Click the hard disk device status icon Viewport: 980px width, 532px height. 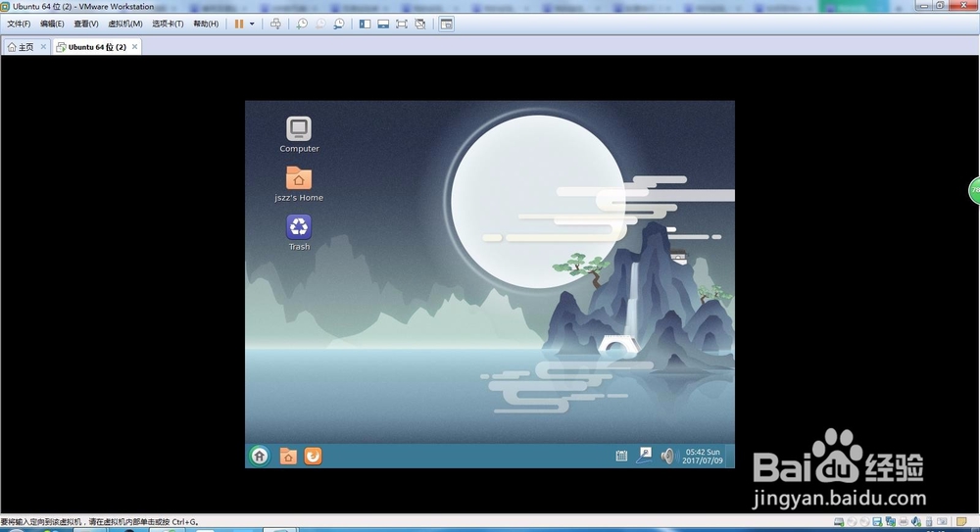point(839,521)
